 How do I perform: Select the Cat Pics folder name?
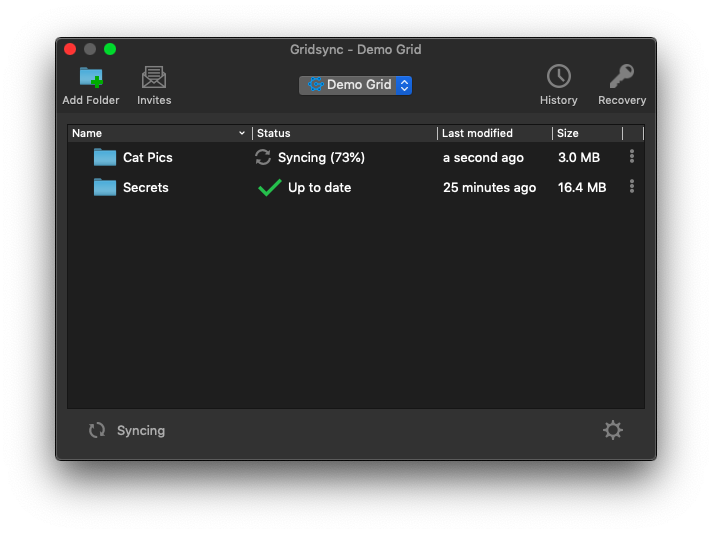[x=148, y=157]
